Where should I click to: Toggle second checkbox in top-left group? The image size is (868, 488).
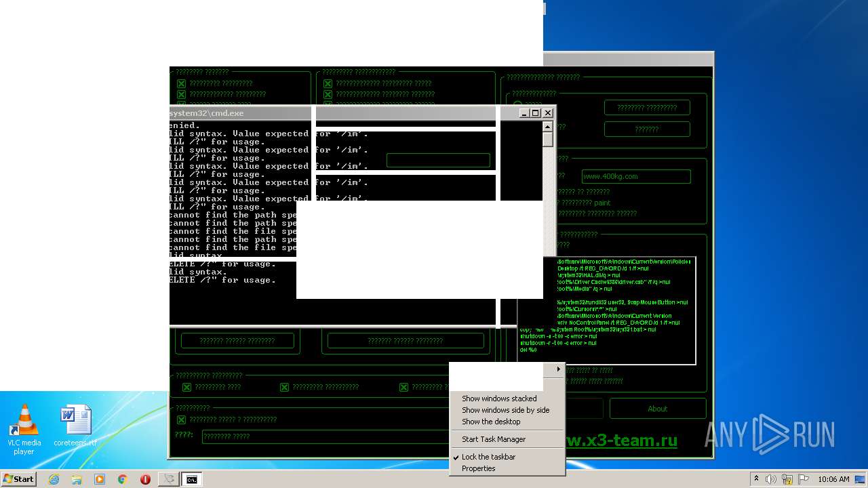tap(181, 94)
